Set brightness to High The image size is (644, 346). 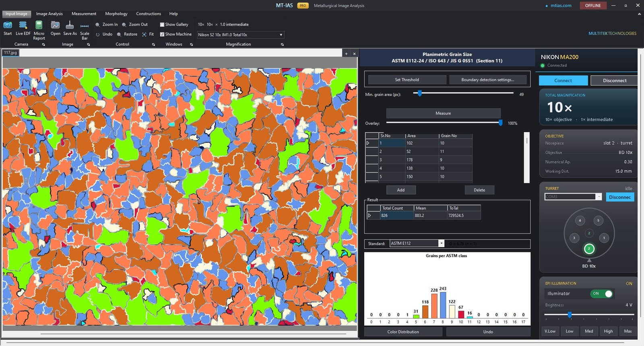tap(609, 331)
